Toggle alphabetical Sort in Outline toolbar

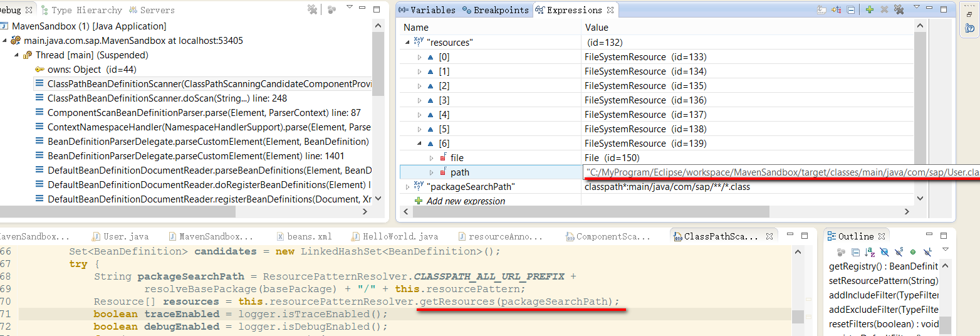point(870,252)
